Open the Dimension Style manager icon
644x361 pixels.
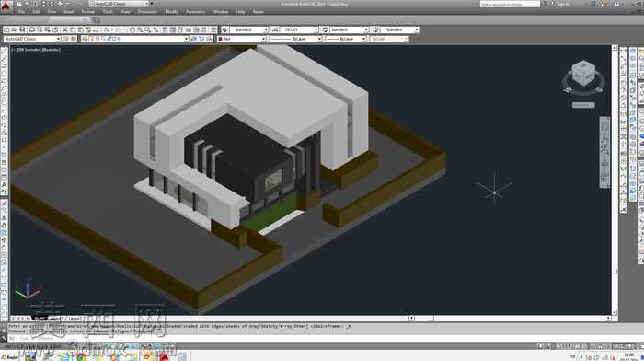(x=275, y=29)
